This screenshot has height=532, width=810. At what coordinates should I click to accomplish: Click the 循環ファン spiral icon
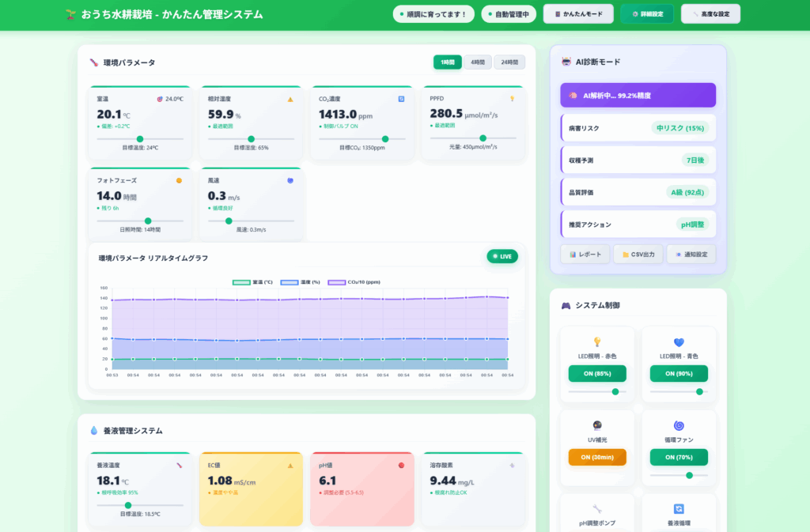(679, 425)
